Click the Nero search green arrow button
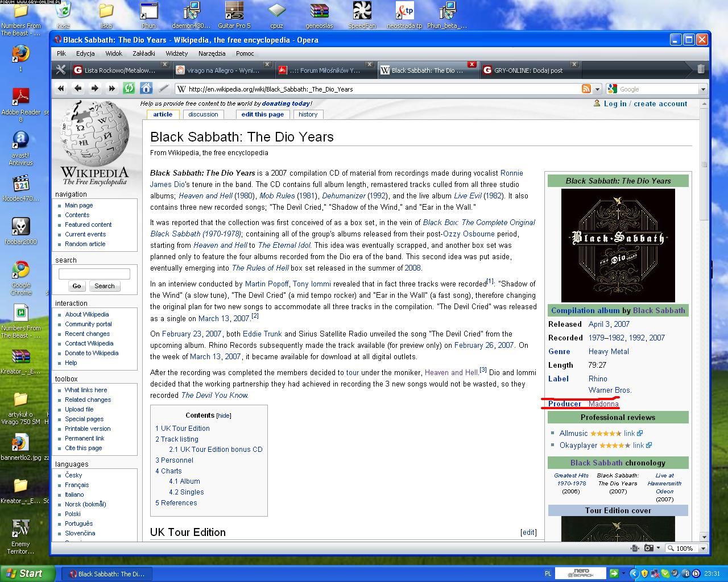This screenshot has width=728, height=582. [x=613, y=573]
